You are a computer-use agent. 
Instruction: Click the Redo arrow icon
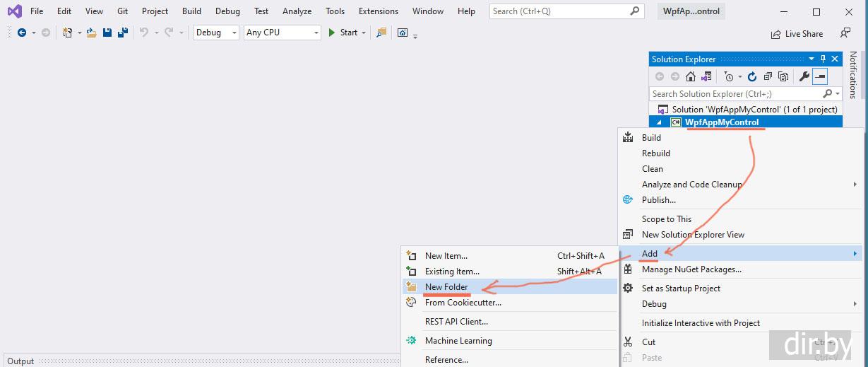tap(168, 33)
